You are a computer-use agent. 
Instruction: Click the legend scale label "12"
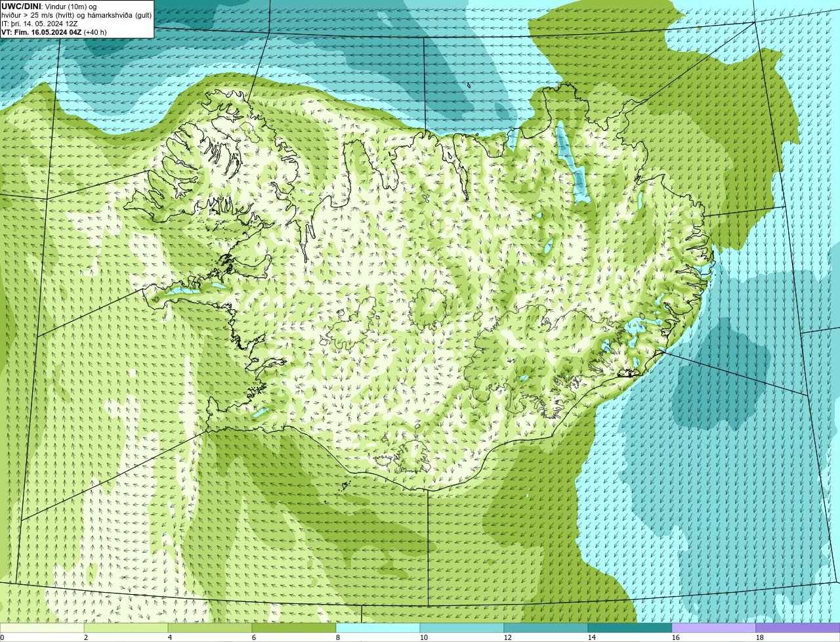click(x=508, y=637)
